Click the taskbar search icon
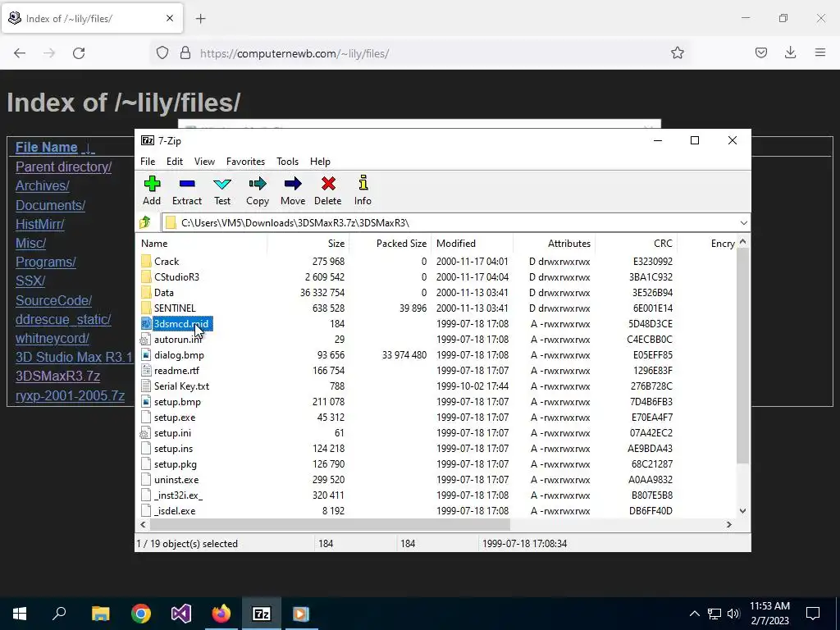 pyautogui.click(x=59, y=614)
